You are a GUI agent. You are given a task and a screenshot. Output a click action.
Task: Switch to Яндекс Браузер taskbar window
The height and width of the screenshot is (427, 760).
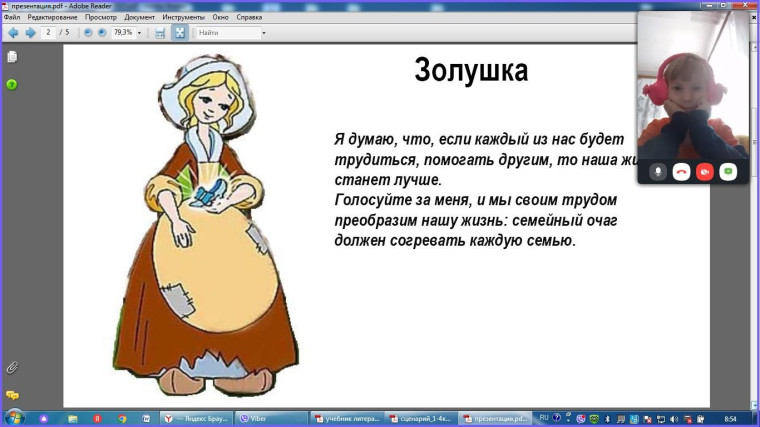(x=196, y=419)
